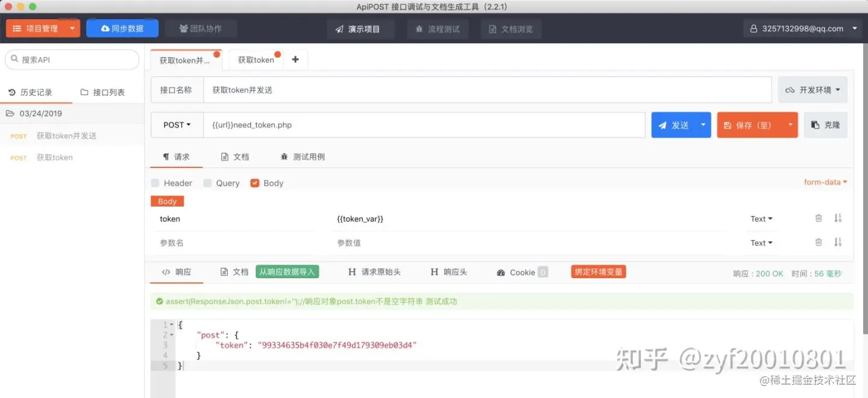The image size is (868, 398).
Task: Delete the token parameter row with the trash icon
Action: pos(819,219)
